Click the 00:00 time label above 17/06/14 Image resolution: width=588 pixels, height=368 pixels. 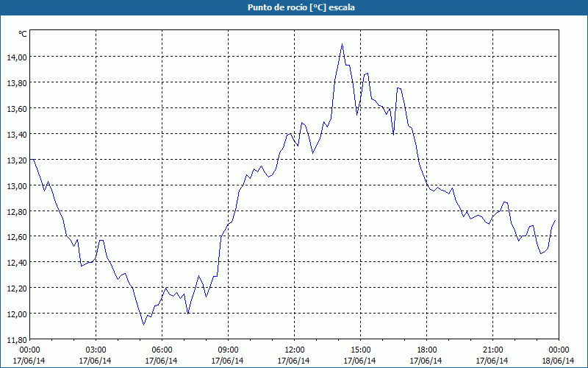tap(29, 350)
